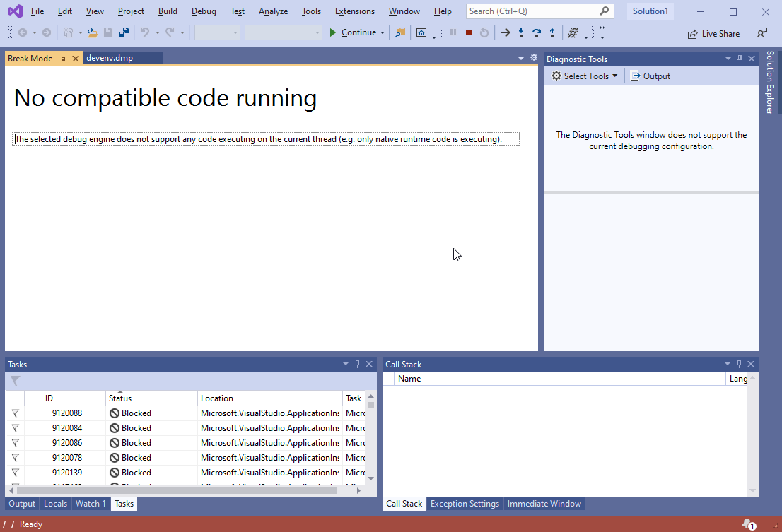Click the Tasks vertical scrollbar thumb
The image size is (782, 532).
coord(370,405)
